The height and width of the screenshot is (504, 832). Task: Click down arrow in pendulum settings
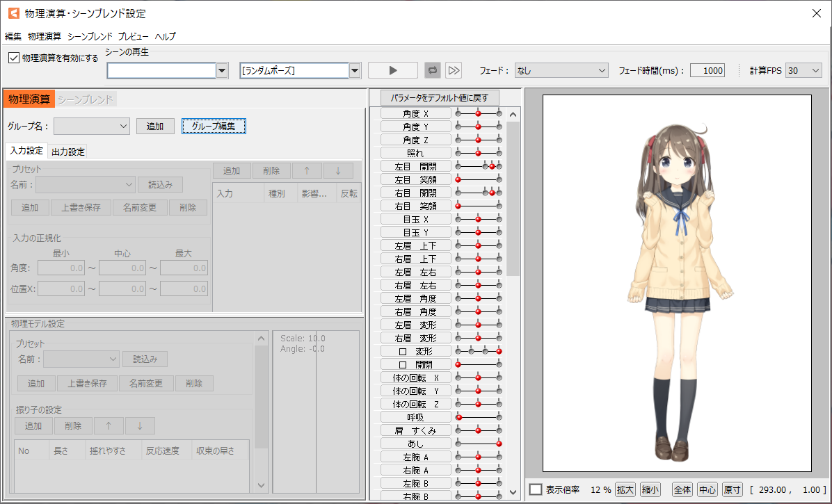(140, 425)
